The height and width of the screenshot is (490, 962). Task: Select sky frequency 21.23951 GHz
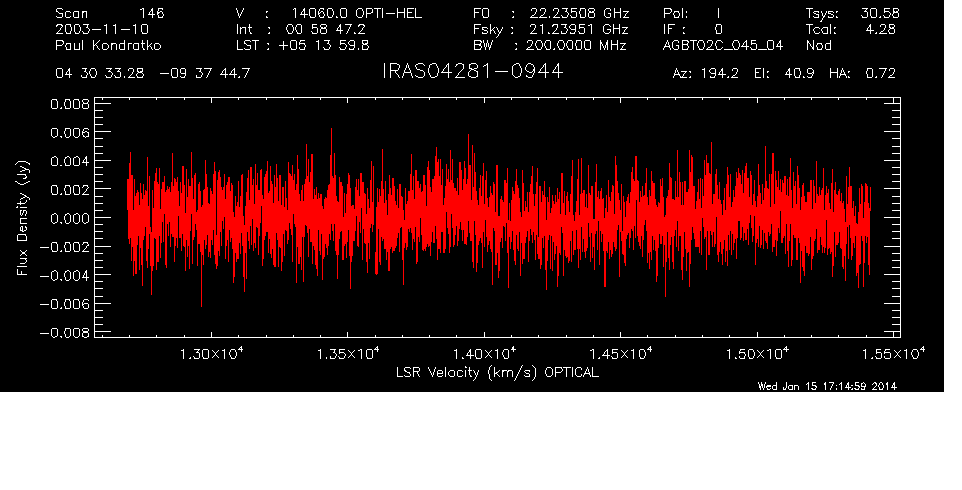point(579,29)
